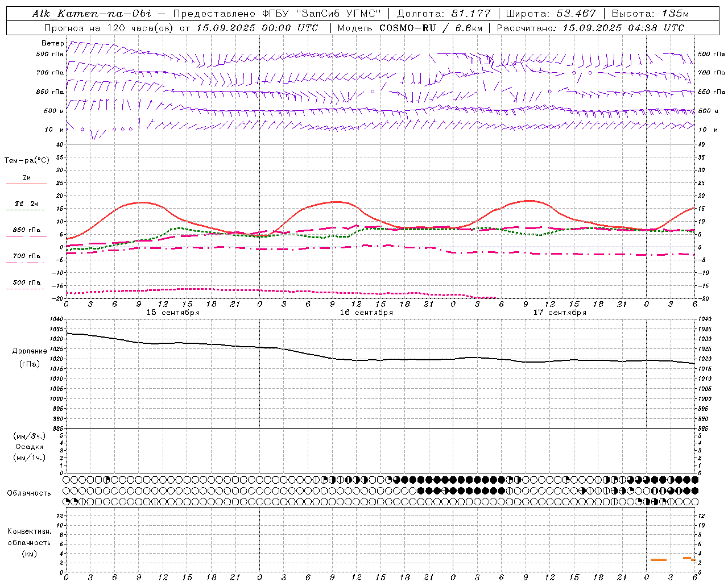This screenshot has height=582, width=728.
Task: Click the (мм/3ч.) precipitation unit label
Action: coord(29,436)
